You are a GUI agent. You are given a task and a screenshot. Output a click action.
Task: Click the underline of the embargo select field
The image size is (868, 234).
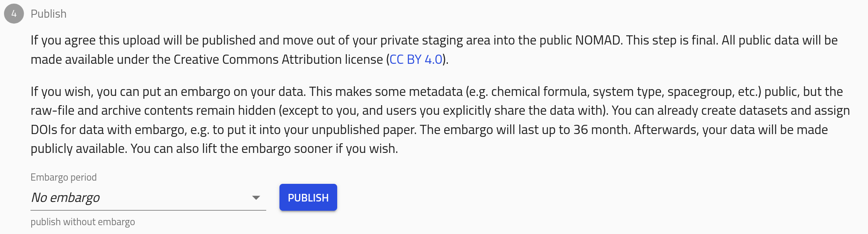point(148,210)
